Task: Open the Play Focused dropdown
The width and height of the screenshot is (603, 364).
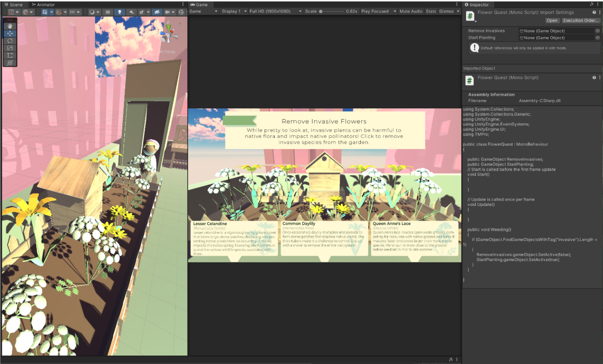Action: [x=378, y=11]
